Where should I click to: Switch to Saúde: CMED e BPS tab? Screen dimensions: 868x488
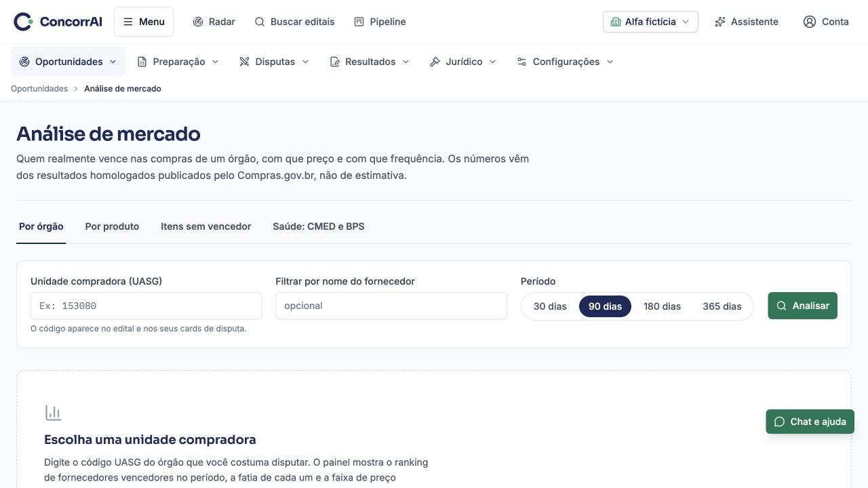click(319, 226)
